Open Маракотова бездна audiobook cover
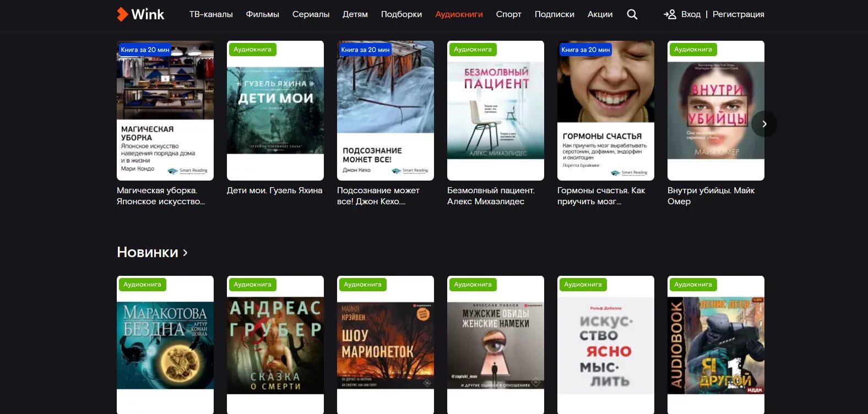 165,345
